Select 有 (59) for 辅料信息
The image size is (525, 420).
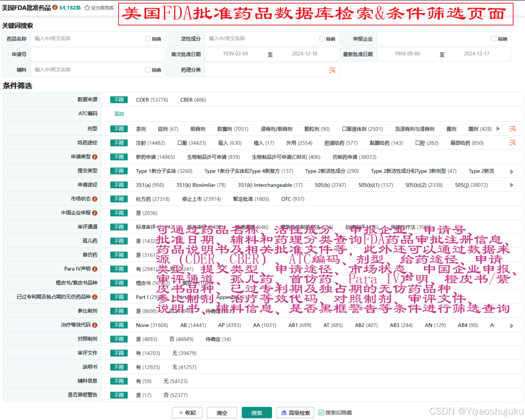point(144,381)
